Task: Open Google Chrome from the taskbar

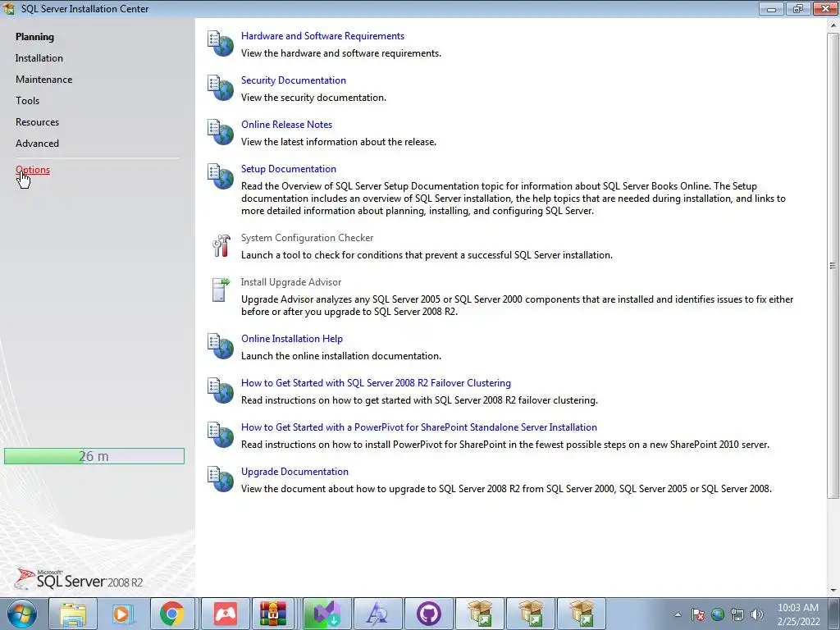Action: [172, 614]
